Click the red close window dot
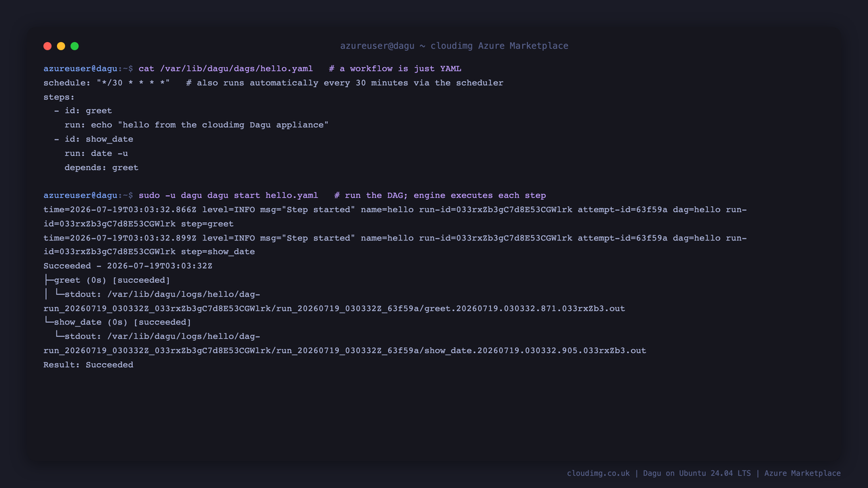The height and width of the screenshot is (488, 868). tap(47, 46)
